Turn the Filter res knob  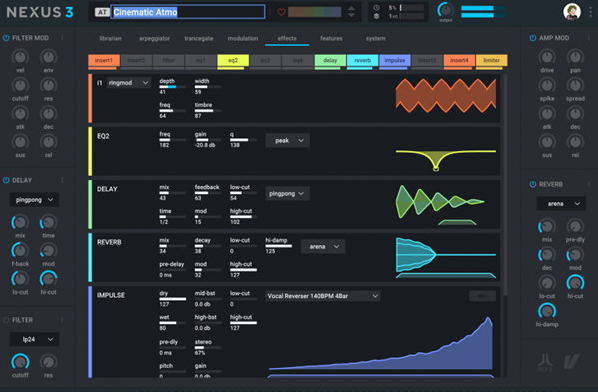point(48,362)
